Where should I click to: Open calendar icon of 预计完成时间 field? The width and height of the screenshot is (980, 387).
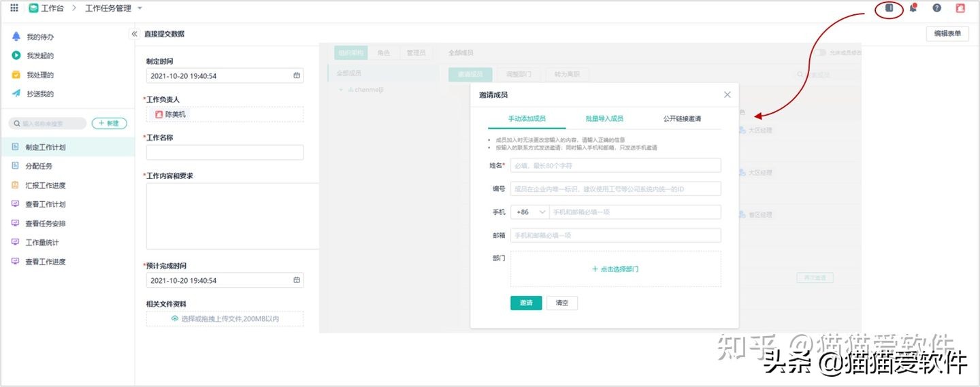pyautogui.click(x=297, y=280)
